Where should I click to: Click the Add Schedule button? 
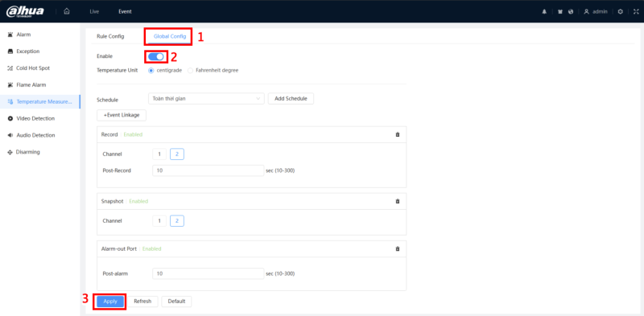(x=291, y=98)
